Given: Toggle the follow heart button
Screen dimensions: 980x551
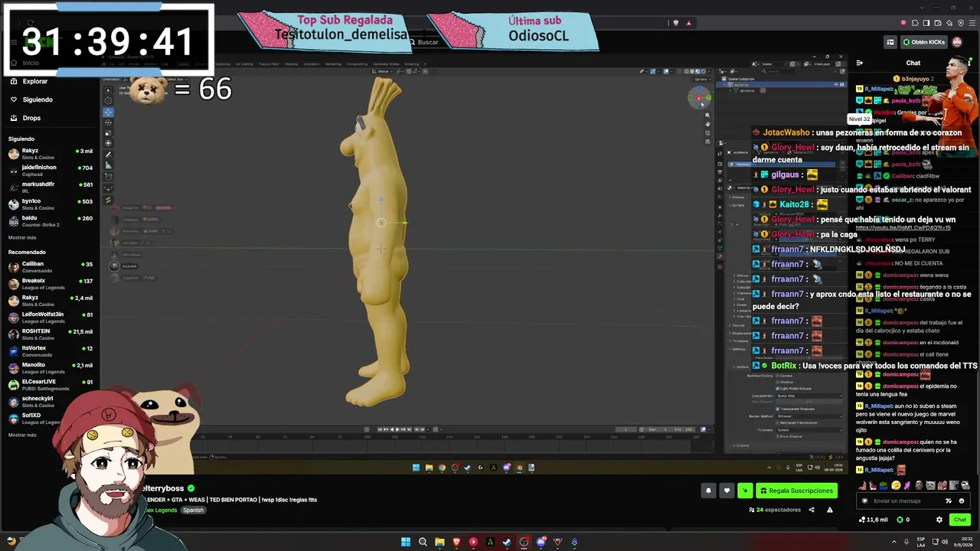Looking at the screenshot, I should 727,491.
